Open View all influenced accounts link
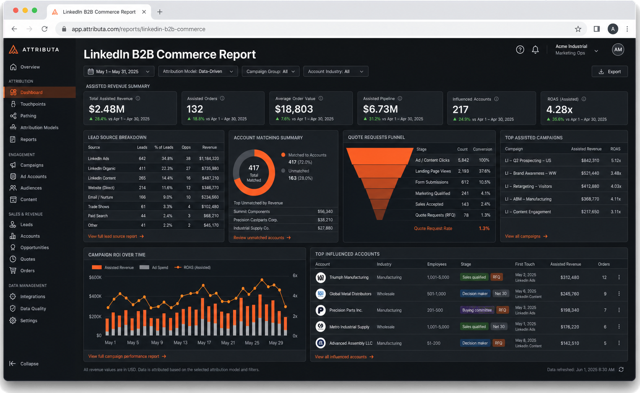640x393 pixels. 344,357
